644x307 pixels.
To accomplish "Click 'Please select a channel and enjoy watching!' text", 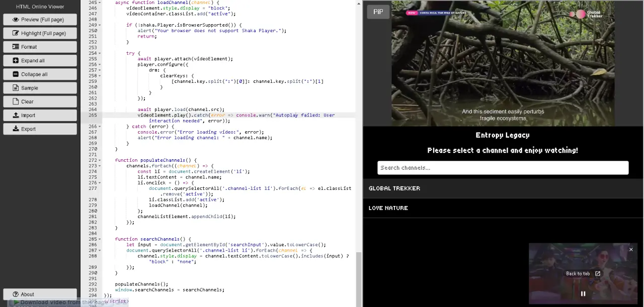I will click(503, 150).
